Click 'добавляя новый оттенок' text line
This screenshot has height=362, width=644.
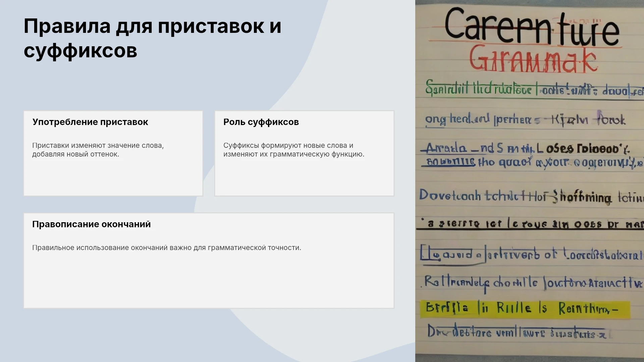pyautogui.click(x=76, y=154)
